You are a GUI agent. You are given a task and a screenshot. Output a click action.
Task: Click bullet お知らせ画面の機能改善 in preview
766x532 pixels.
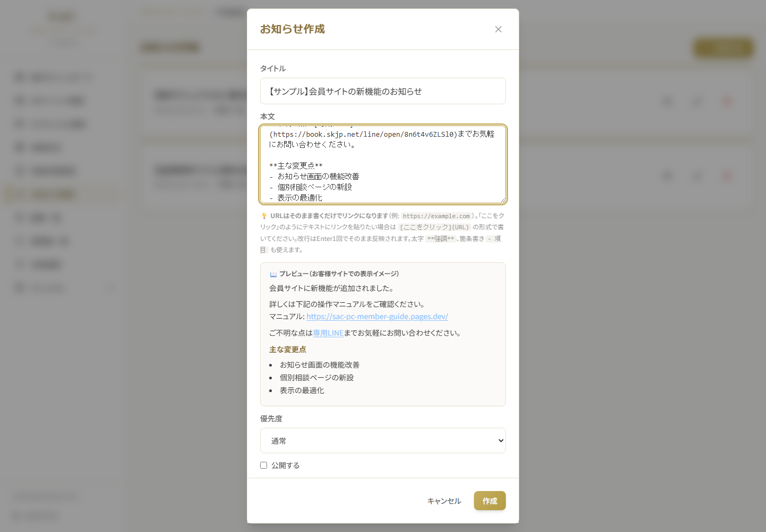(x=320, y=365)
